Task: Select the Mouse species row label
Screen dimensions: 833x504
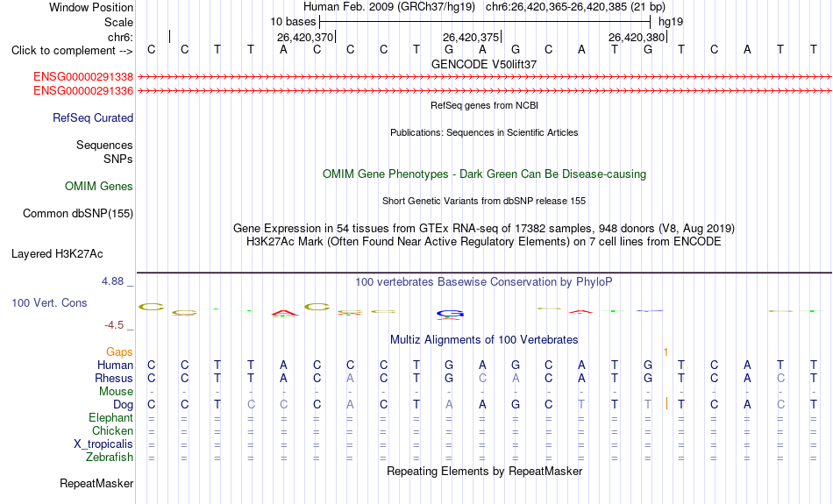Action: [117, 392]
